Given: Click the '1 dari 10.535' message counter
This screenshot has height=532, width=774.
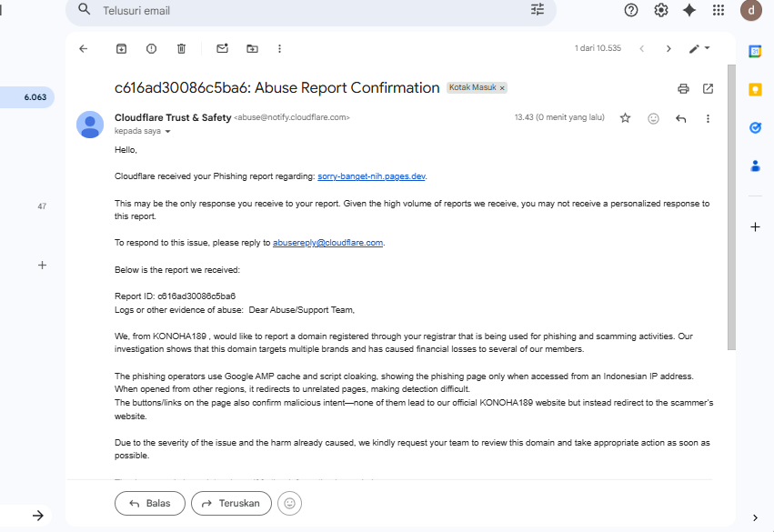Looking at the screenshot, I should coord(598,48).
